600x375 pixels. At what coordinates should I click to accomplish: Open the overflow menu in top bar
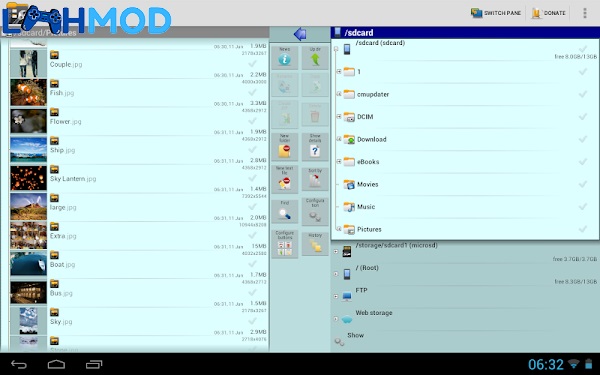click(585, 13)
